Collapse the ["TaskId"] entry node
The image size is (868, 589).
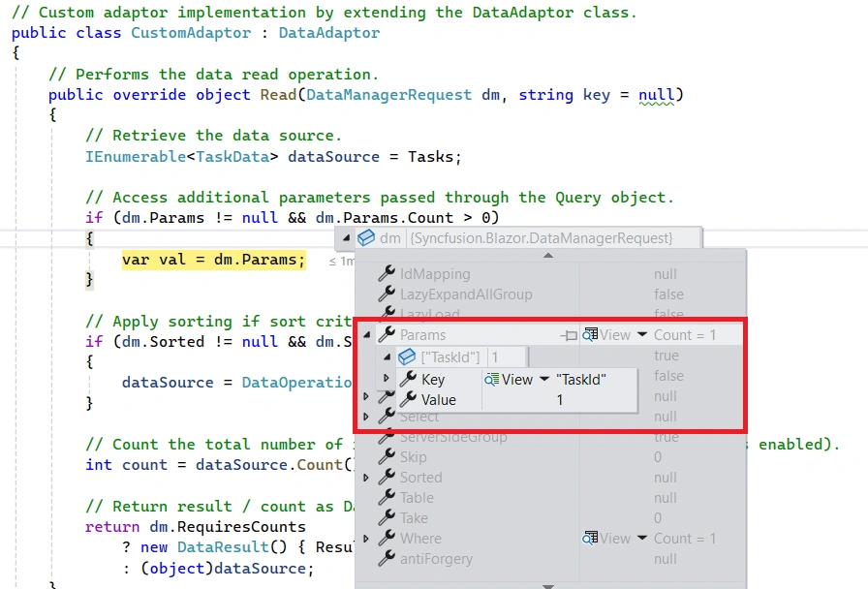[387, 357]
